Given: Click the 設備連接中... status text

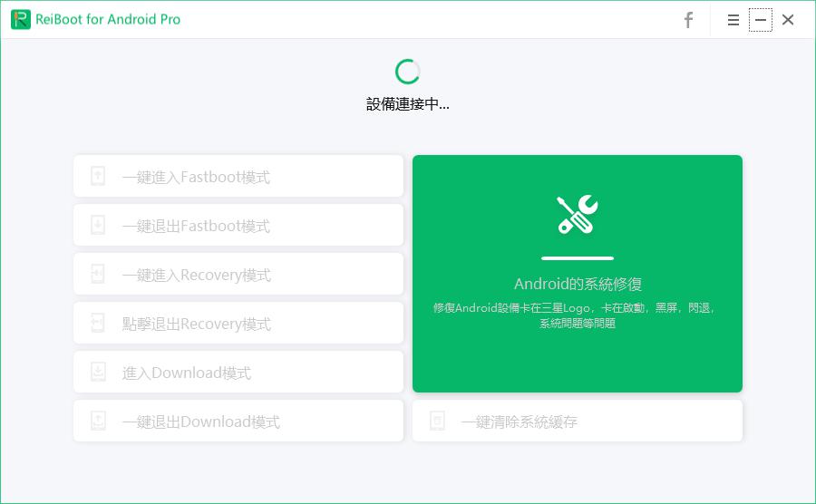Looking at the screenshot, I should tap(407, 104).
